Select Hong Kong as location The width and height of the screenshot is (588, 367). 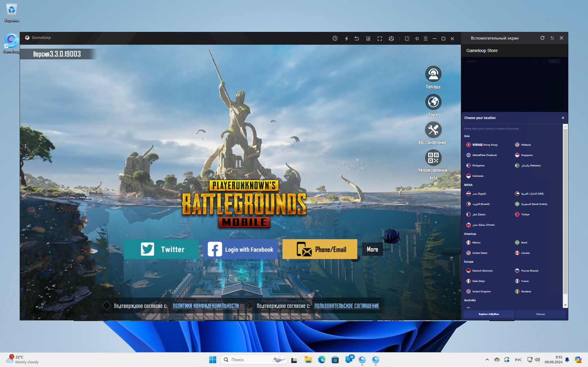(482, 145)
